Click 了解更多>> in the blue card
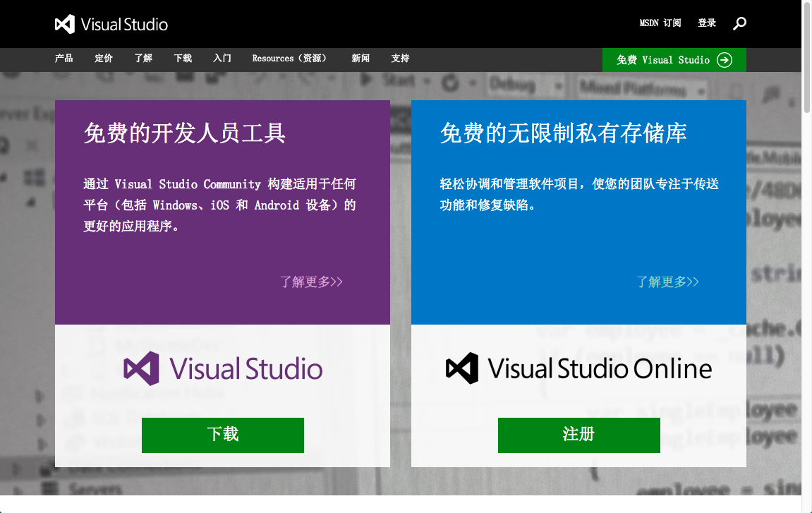This screenshot has width=812, height=513. pos(667,282)
